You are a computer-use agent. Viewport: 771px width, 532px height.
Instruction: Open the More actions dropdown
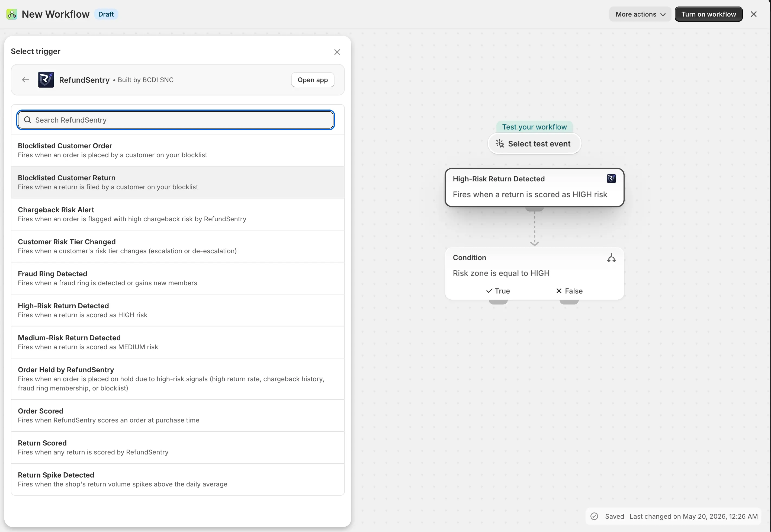coord(640,14)
